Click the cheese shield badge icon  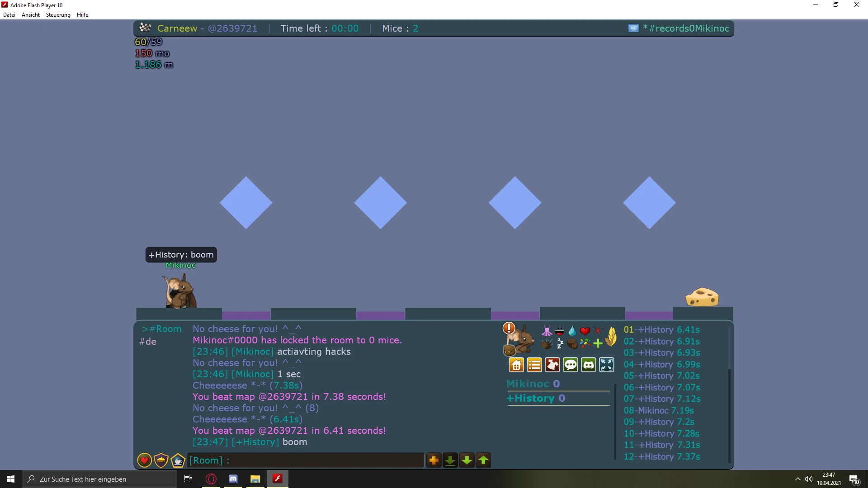tap(161, 460)
